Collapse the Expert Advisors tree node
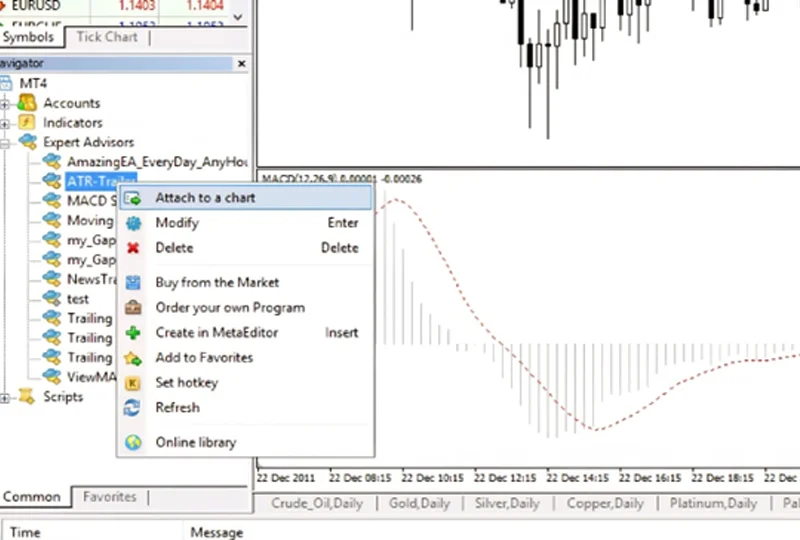The width and height of the screenshot is (800, 540). coord(5,144)
